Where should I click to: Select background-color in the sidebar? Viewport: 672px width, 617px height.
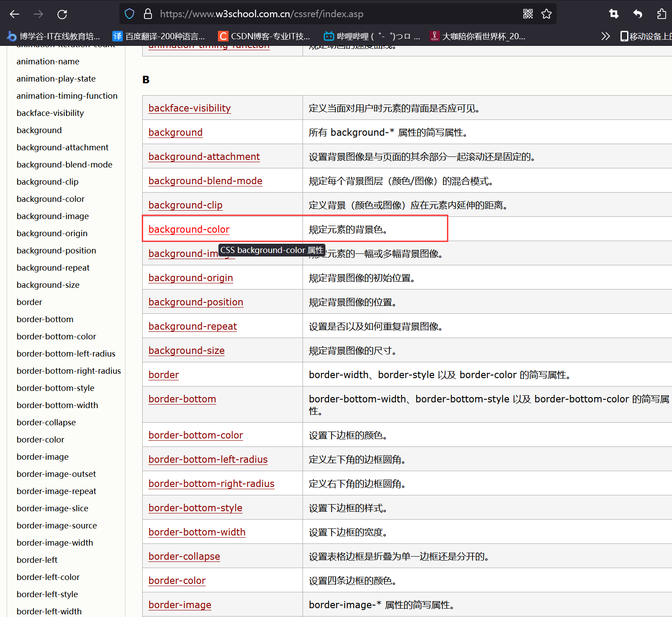(x=50, y=199)
